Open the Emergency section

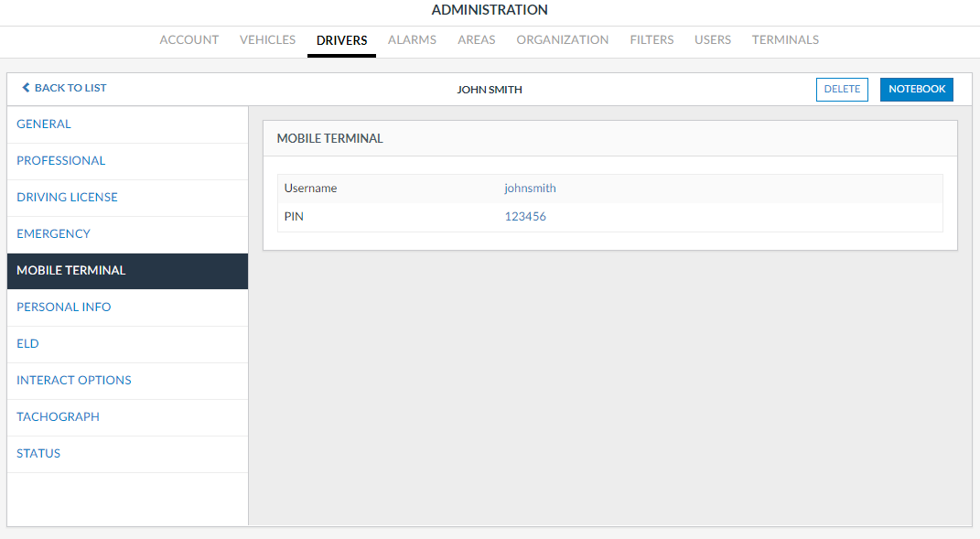(x=53, y=234)
